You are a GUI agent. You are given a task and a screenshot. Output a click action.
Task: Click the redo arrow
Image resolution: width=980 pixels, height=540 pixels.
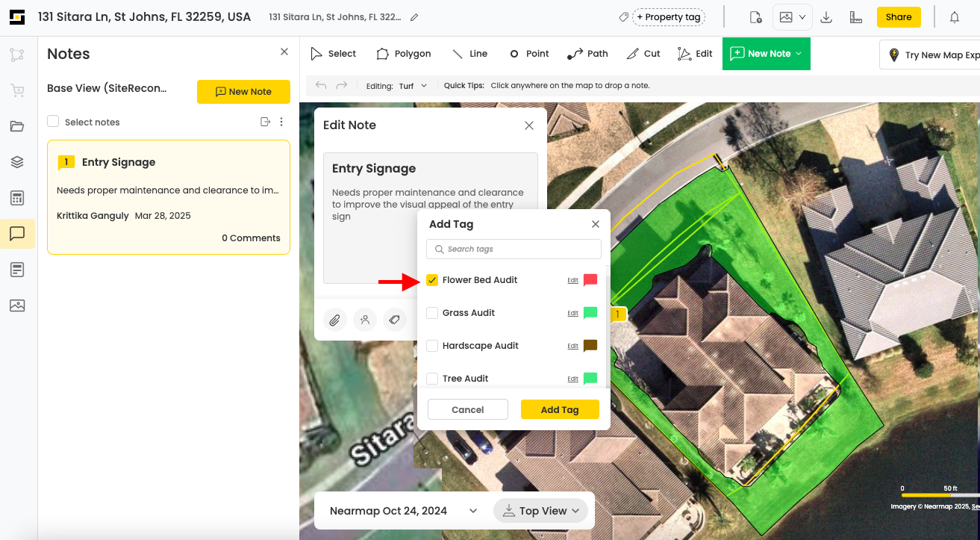342,86
